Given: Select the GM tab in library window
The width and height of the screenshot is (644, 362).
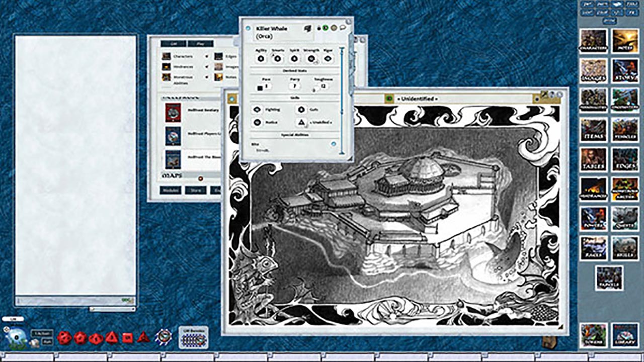Looking at the screenshot, I should pos(173,44).
